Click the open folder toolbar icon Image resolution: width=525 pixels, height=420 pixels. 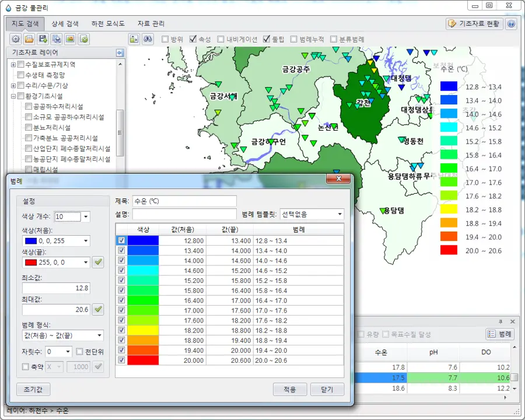(x=29, y=39)
